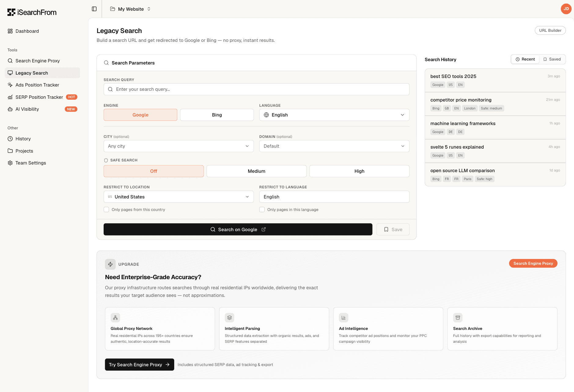Click the Ads Position Tracker icon
The image size is (574, 392).
pos(10,85)
